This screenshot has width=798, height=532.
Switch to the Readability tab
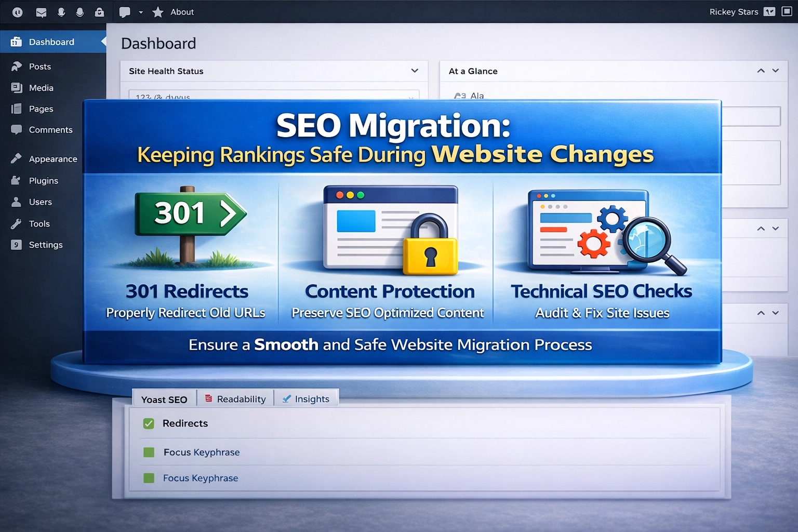[x=235, y=399]
